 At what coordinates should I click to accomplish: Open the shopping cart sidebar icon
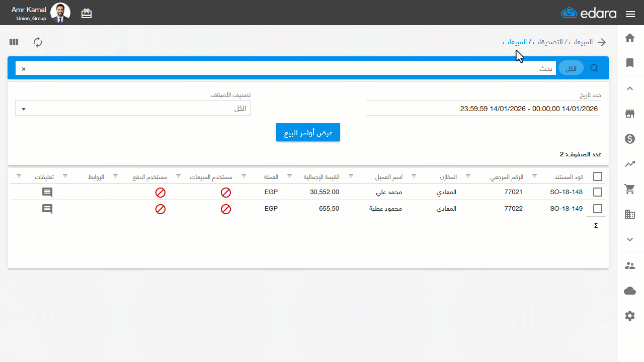click(x=630, y=189)
